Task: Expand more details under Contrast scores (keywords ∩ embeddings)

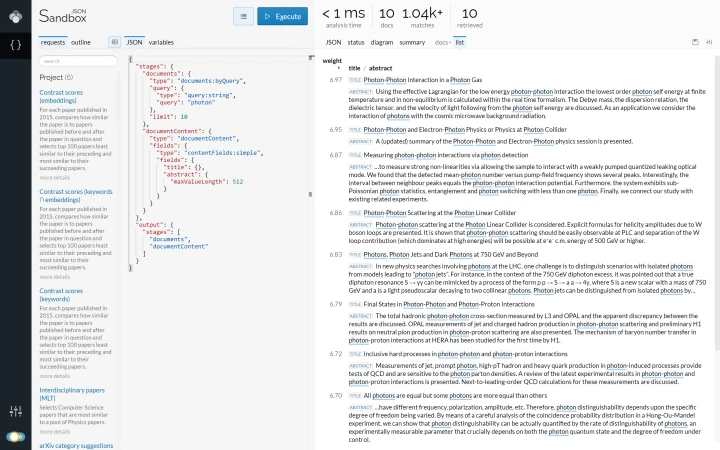Action: click(x=55, y=277)
